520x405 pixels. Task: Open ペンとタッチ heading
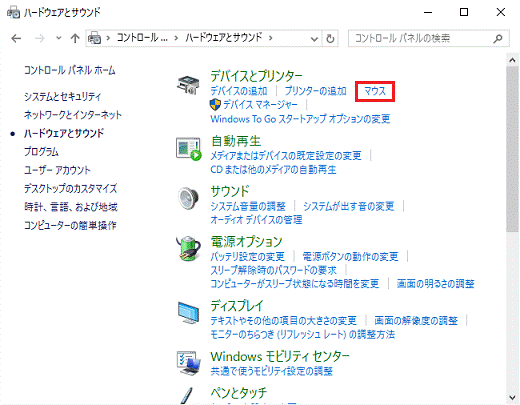239,393
